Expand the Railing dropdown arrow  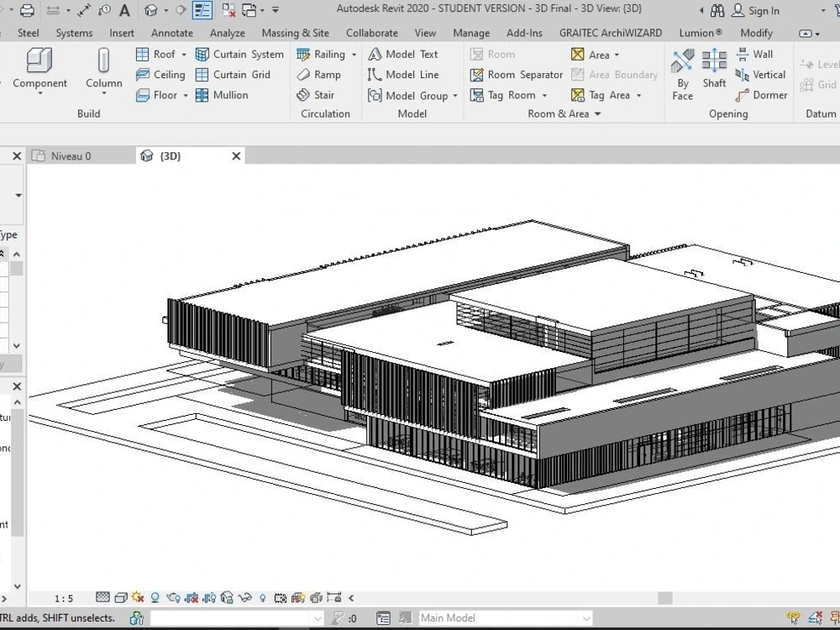point(354,55)
